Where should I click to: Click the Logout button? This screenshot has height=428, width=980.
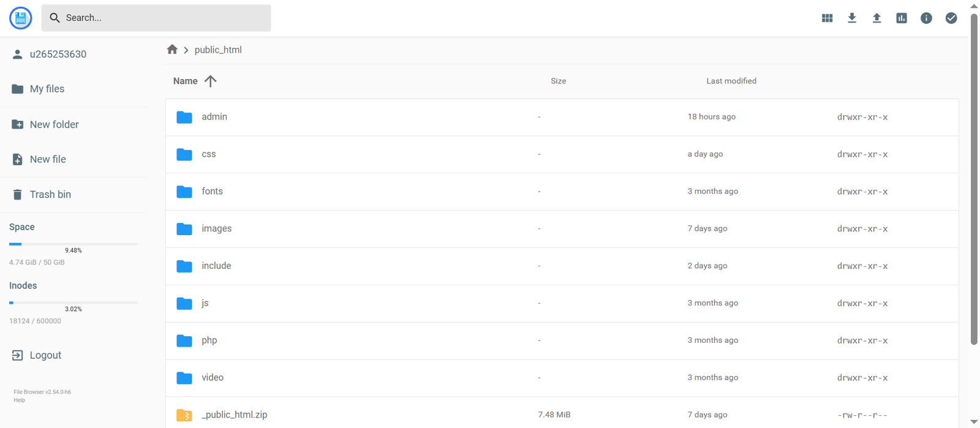point(45,355)
